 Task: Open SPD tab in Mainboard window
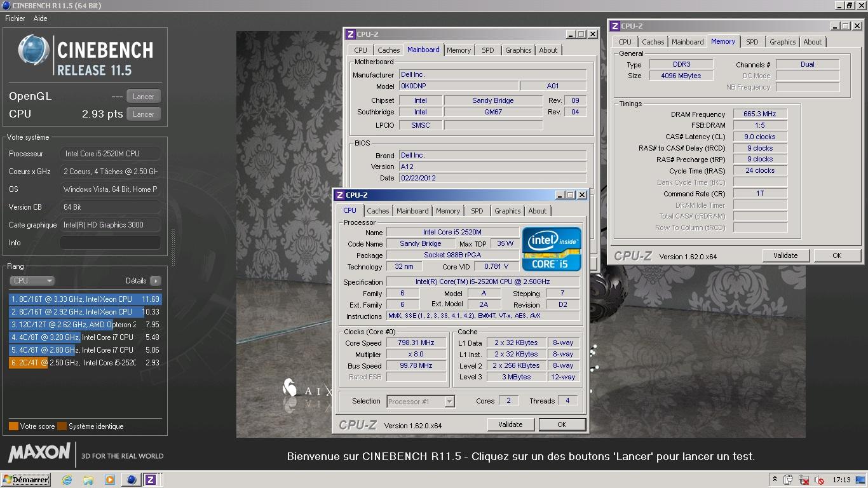[488, 50]
